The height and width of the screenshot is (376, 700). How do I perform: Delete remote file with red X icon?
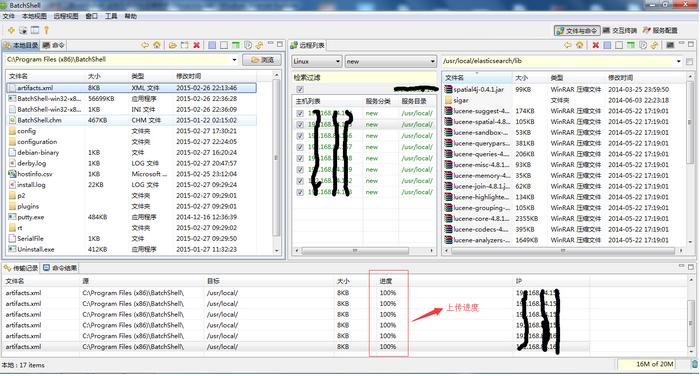[x=596, y=45]
